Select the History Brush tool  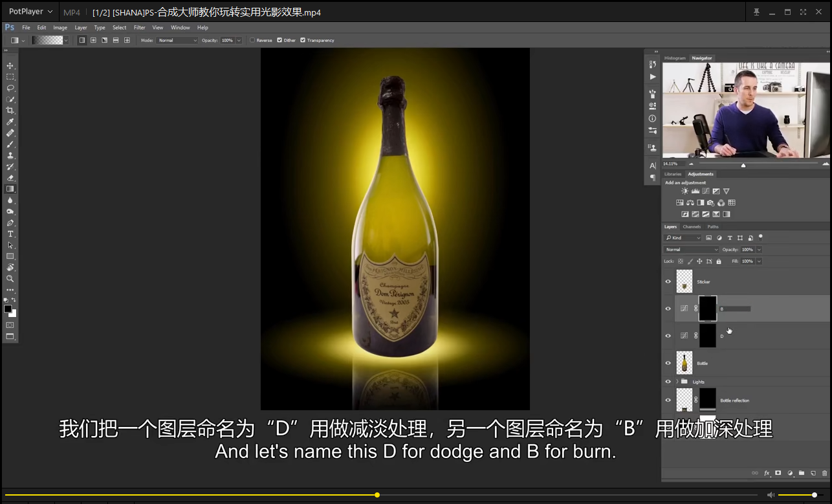tap(10, 167)
